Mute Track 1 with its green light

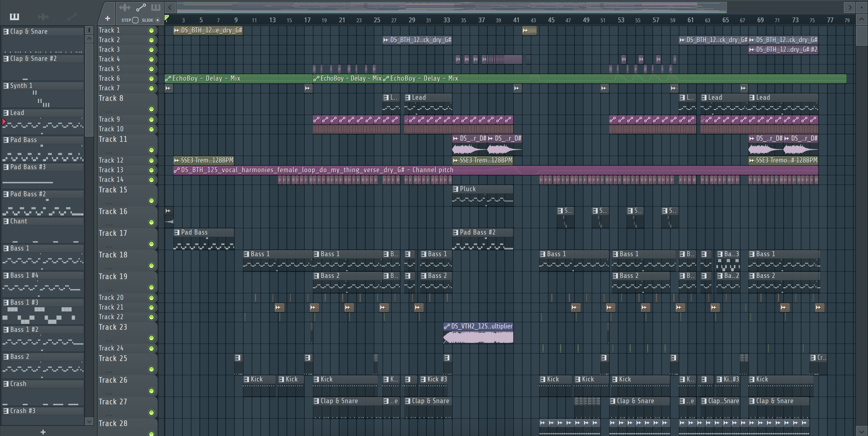point(151,31)
